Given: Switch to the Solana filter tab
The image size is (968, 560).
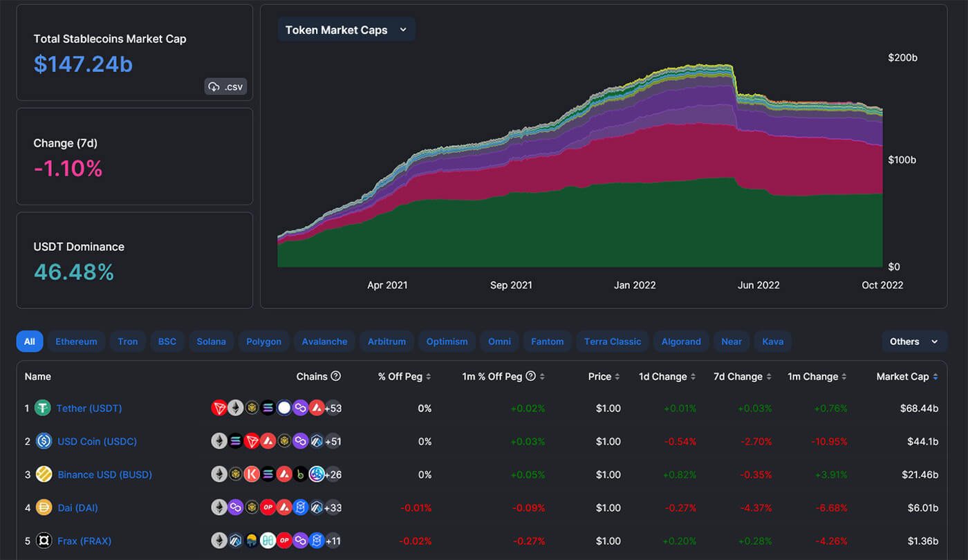Looking at the screenshot, I should coord(211,342).
